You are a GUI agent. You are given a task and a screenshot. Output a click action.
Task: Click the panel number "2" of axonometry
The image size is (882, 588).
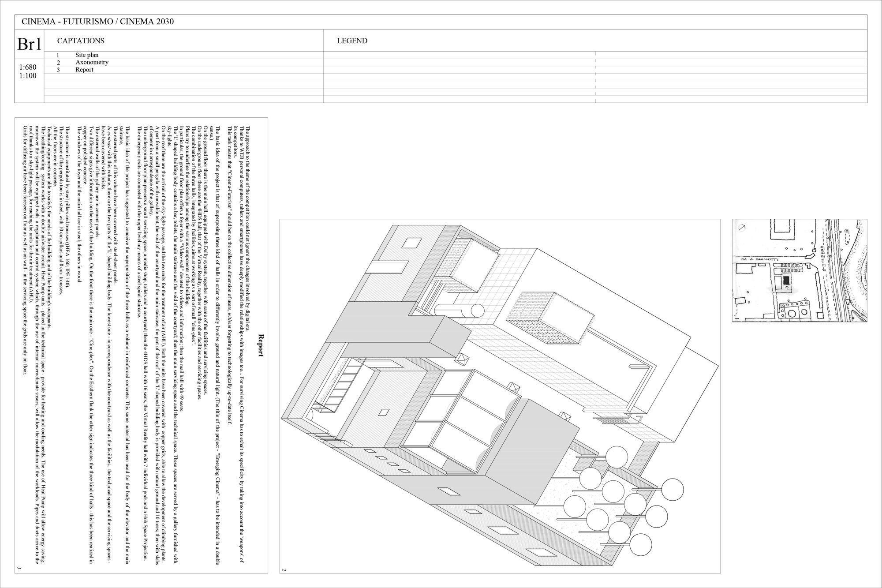pos(284,570)
